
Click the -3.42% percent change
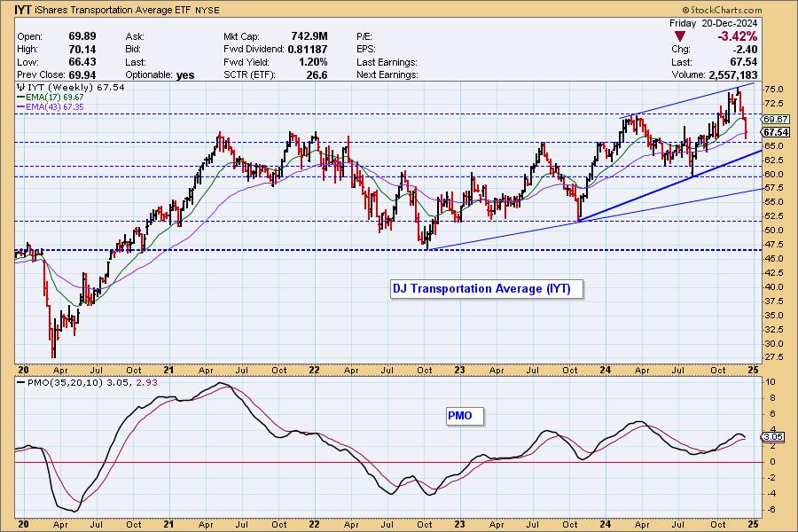tap(738, 36)
